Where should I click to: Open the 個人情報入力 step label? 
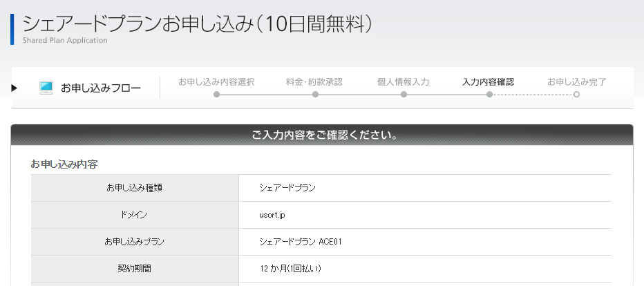click(x=404, y=82)
